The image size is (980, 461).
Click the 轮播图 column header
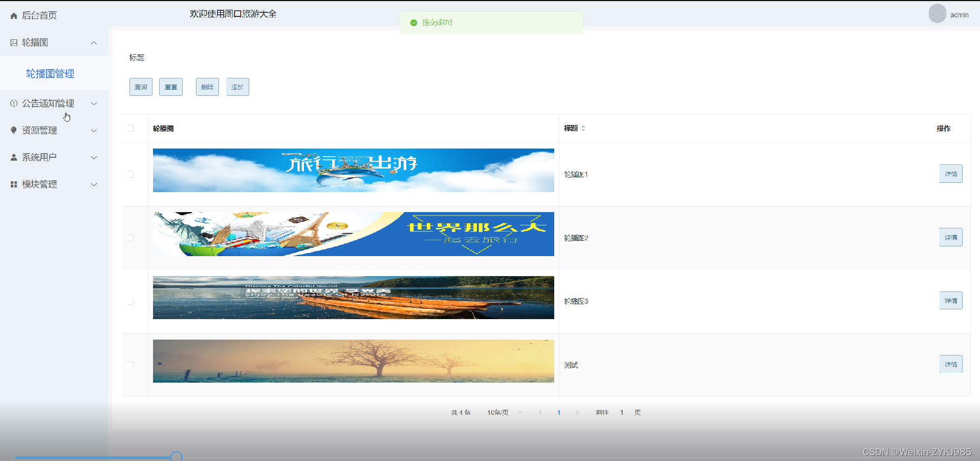(163, 129)
